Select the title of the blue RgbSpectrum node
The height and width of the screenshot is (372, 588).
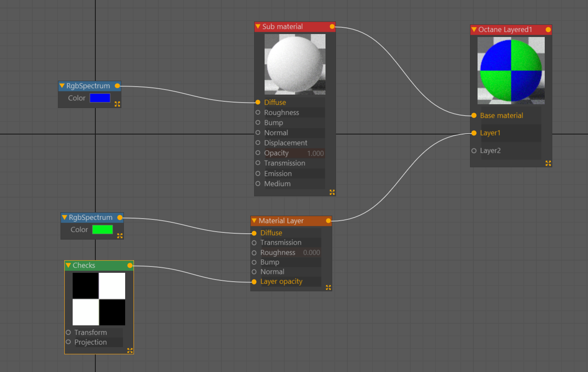pos(88,86)
